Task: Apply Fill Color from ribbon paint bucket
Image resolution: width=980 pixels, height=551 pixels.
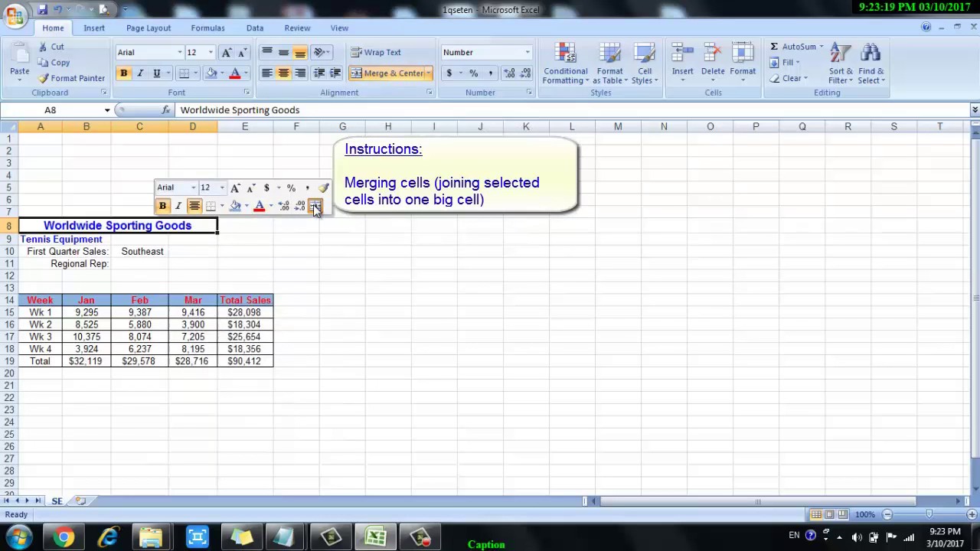Action: pos(211,73)
